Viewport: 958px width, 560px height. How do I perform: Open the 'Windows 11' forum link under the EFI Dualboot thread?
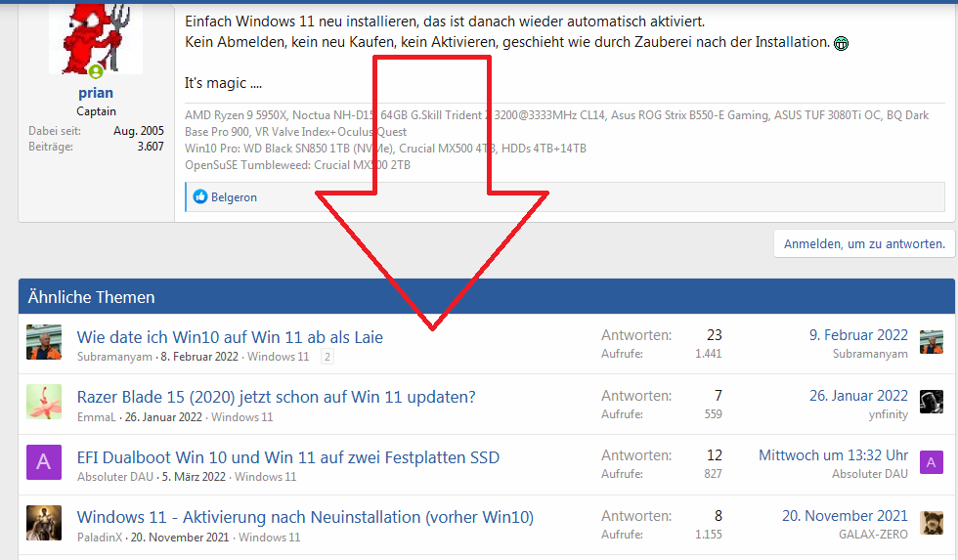tap(265, 477)
